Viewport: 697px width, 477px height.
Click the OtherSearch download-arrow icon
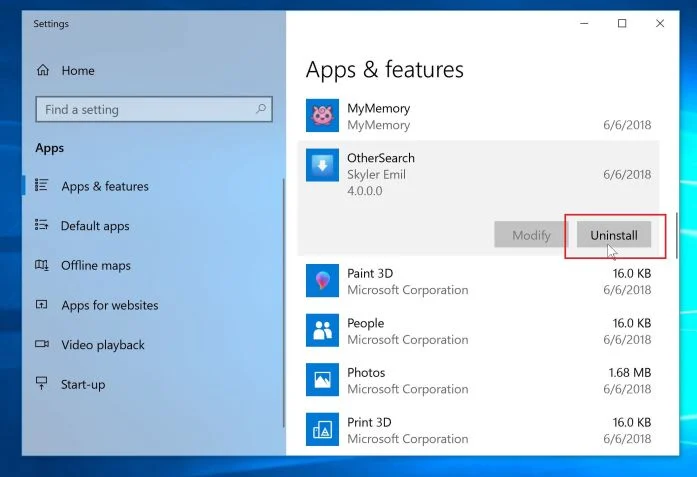point(322,165)
